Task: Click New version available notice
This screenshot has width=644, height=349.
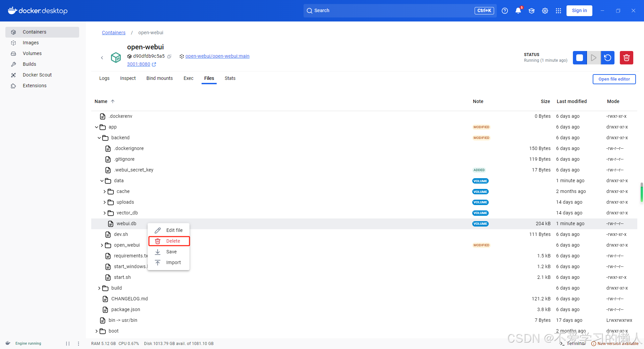Action: pyautogui.click(x=615, y=344)
